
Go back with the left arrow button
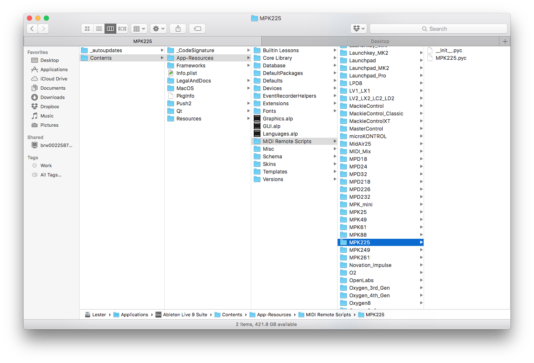[32, 29]
